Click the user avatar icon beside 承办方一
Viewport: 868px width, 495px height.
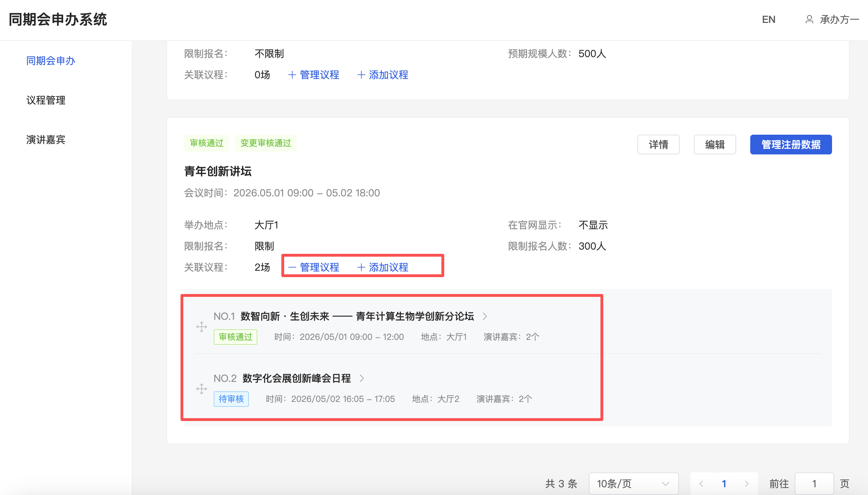point(809,19)
